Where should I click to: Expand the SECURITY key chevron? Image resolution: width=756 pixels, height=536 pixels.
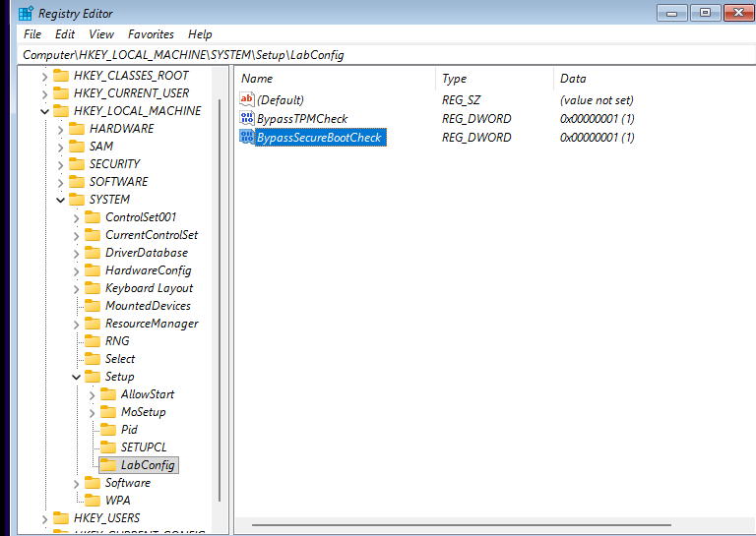60,164
